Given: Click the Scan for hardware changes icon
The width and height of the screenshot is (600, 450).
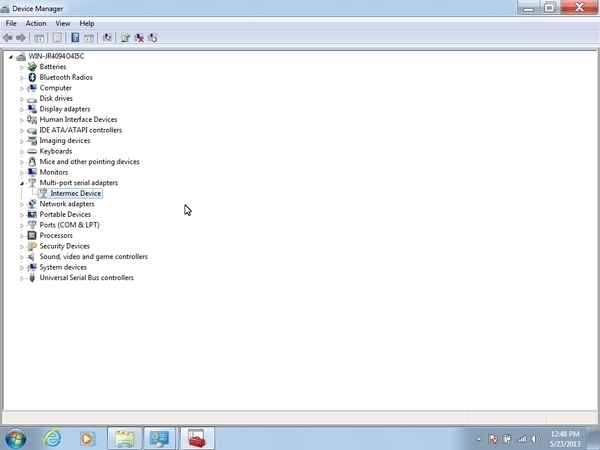Looking at the screenshot, I should 106,38.
